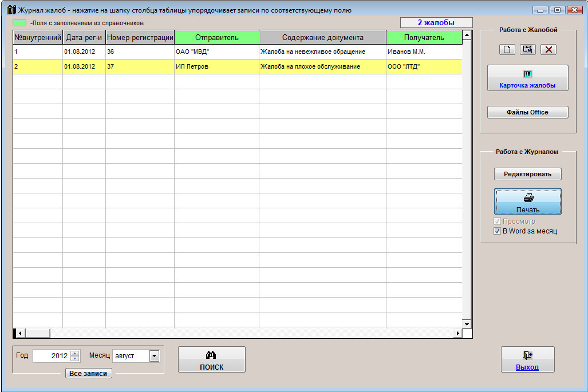Toggle the Просмотр checkbox
The width and height of the screenshot is (588, 392).
pos(497,221)
